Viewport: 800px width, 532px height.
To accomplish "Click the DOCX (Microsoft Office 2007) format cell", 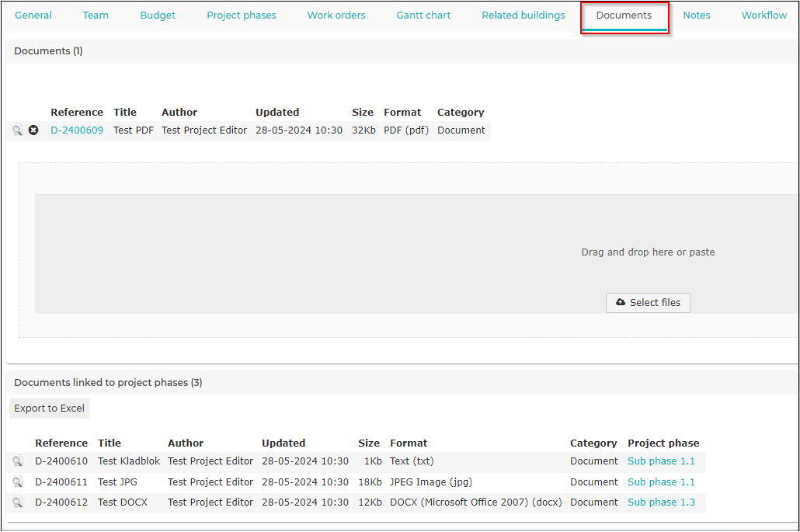I will [x=476, y=502].
